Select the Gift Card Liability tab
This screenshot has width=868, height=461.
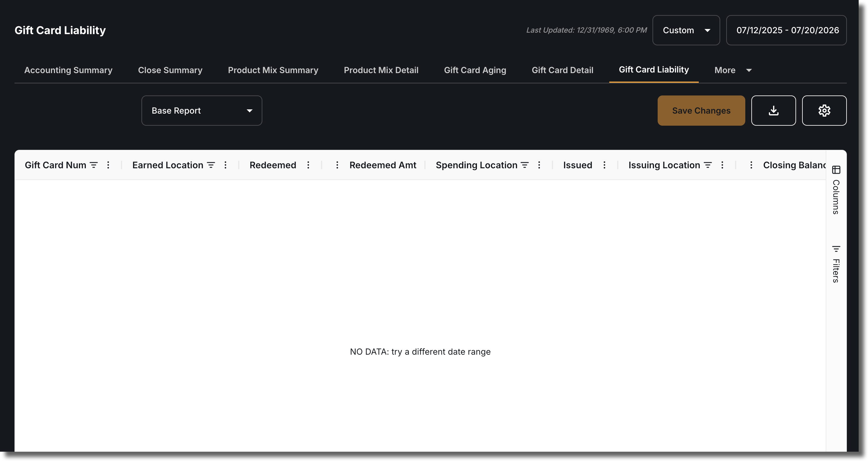(x=654, y=70)
